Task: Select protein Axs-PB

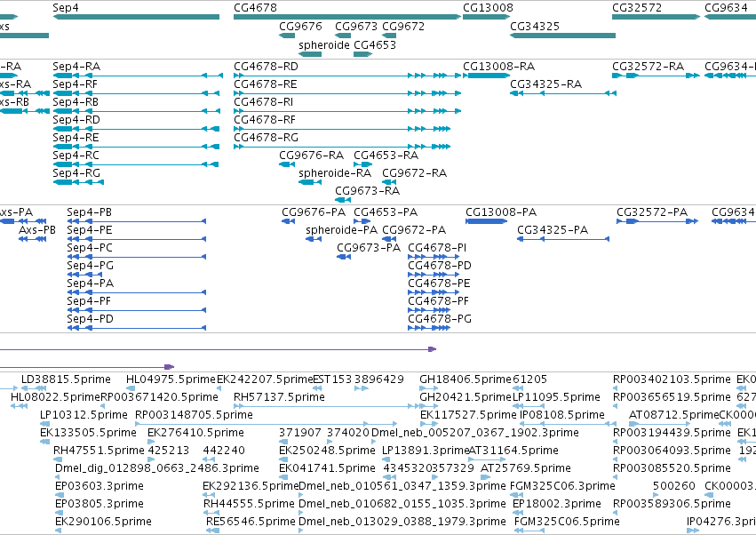Action: [x=37, y=230]
